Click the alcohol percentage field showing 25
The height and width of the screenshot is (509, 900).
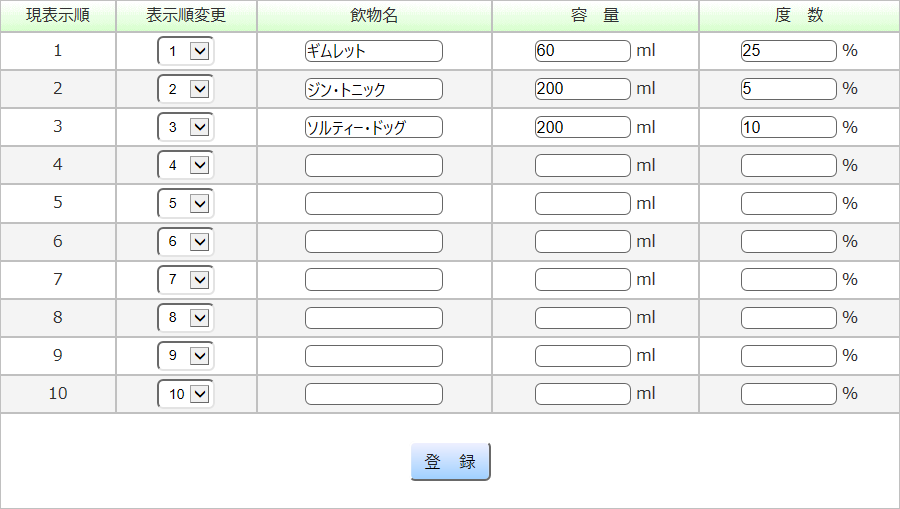[788, 51]
